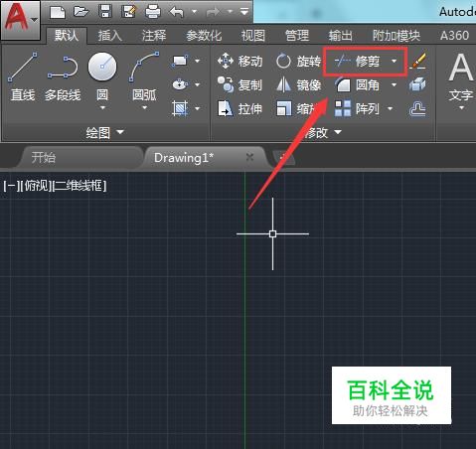Save the drawing with Save icon
Image resolution: width=476 pixels, height=449 pixels.
coord(105,12)
